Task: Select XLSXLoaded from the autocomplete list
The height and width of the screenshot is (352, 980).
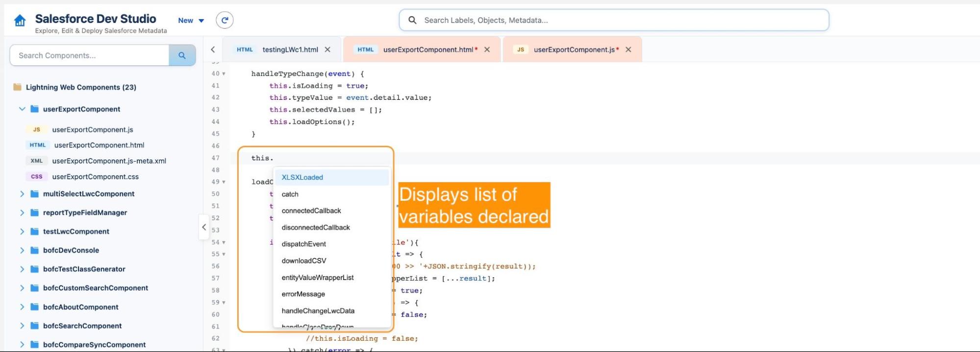Action: pyautogui.click(x=332, y=177)
